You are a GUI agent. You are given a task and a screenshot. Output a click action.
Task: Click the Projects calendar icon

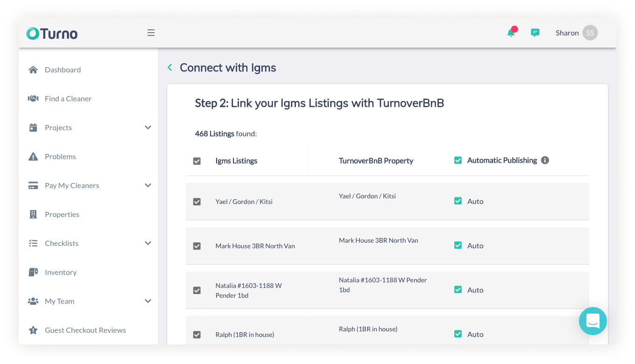33,127
